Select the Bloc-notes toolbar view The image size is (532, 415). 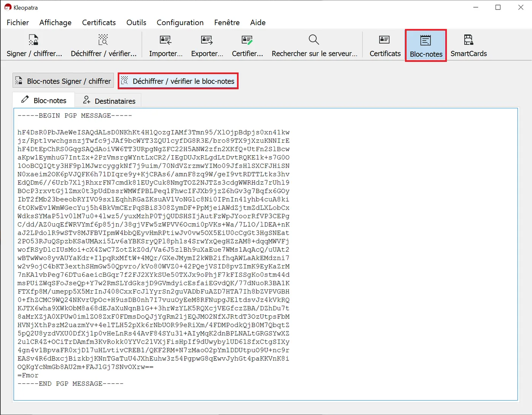click(426, 46)
